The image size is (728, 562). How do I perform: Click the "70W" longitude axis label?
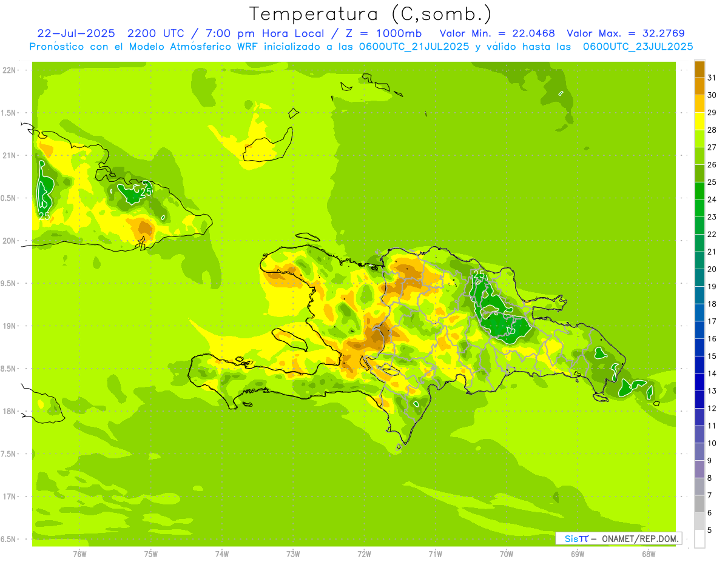(x=507, y=554)
